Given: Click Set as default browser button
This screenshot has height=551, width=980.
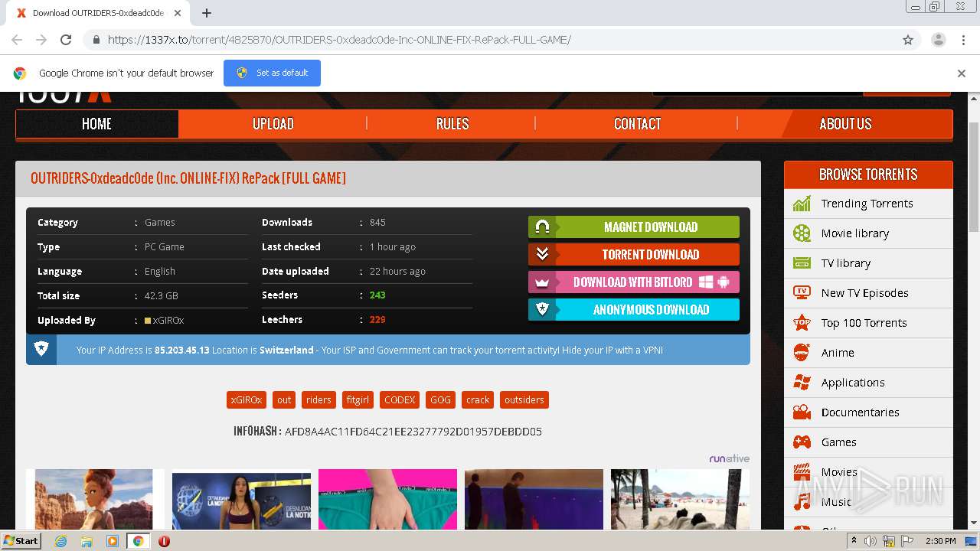Looking at the screenshot, I should click(x=272, y=73).
